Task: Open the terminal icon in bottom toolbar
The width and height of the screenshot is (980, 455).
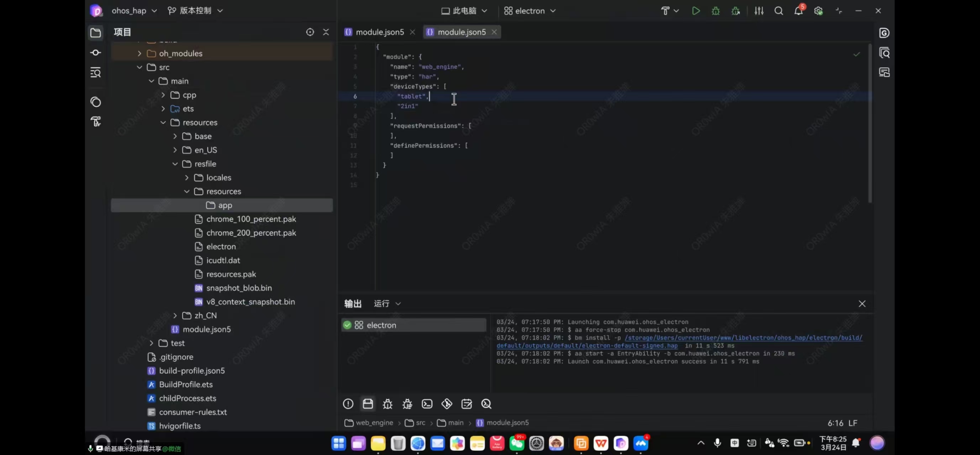Action: pyautogui.click(x=427, y=404)
